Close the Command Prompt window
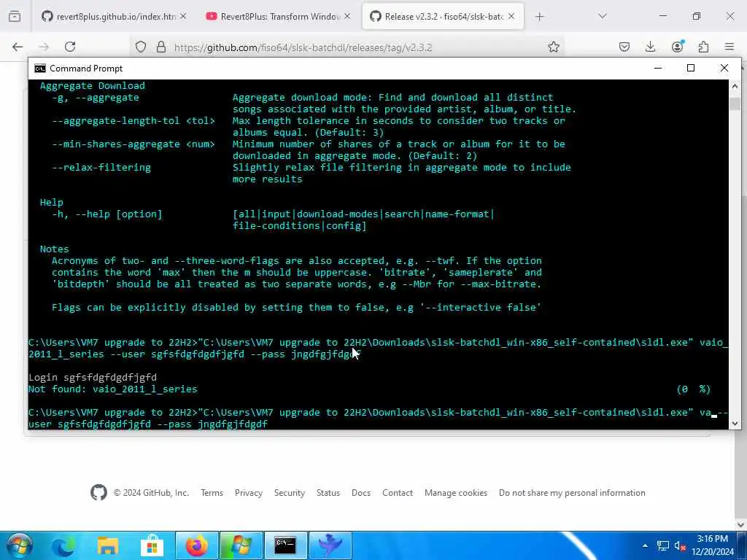Image resolution: width=747 pixels, height=560 pixels. coord(724,68)
